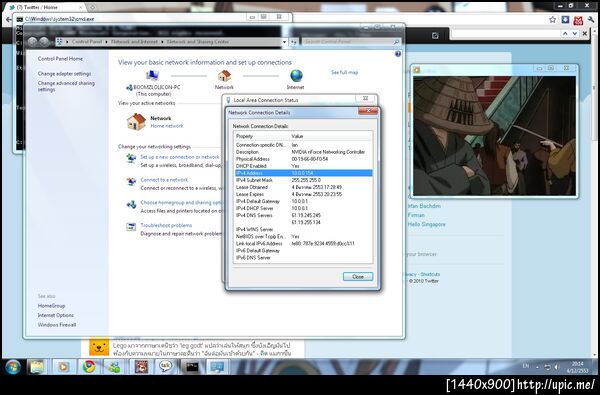This screenshot has width=600, height=395.
Task: Open HomeGroup under See also
Action: click(x=51, y=306)
